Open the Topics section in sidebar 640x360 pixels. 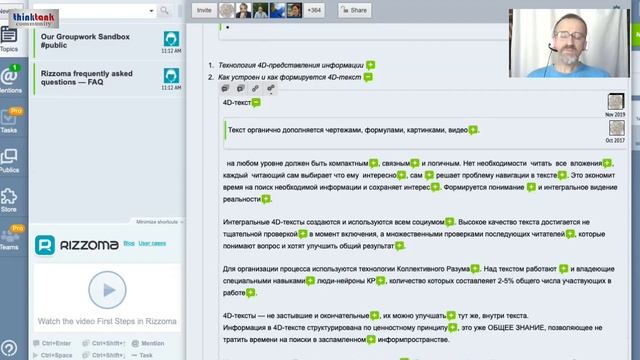pos(9,40)
